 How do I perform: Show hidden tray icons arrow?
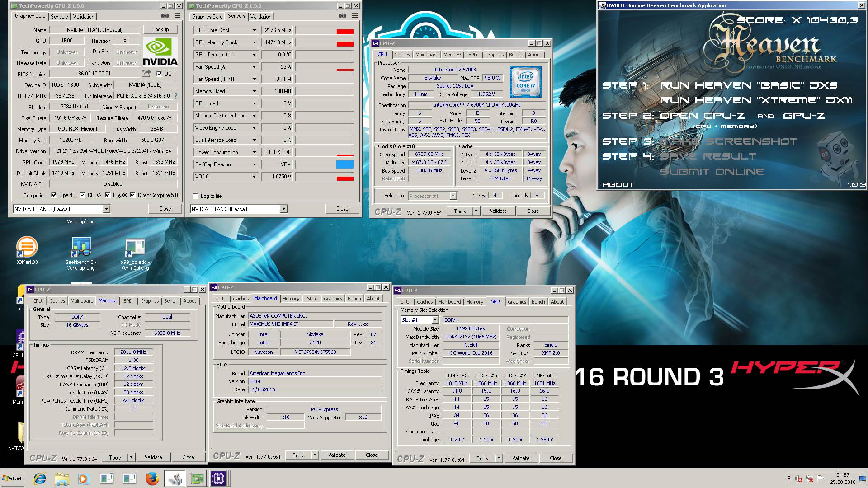tap(789, 478)
